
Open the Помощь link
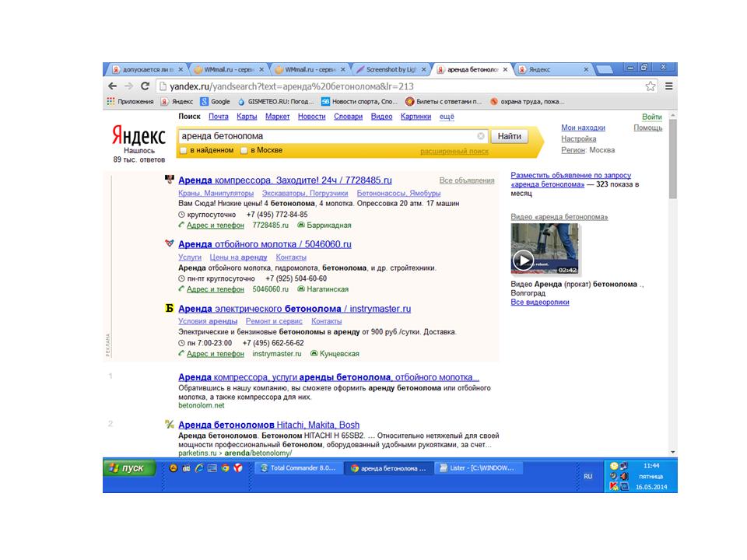click(x=648, y=128)
